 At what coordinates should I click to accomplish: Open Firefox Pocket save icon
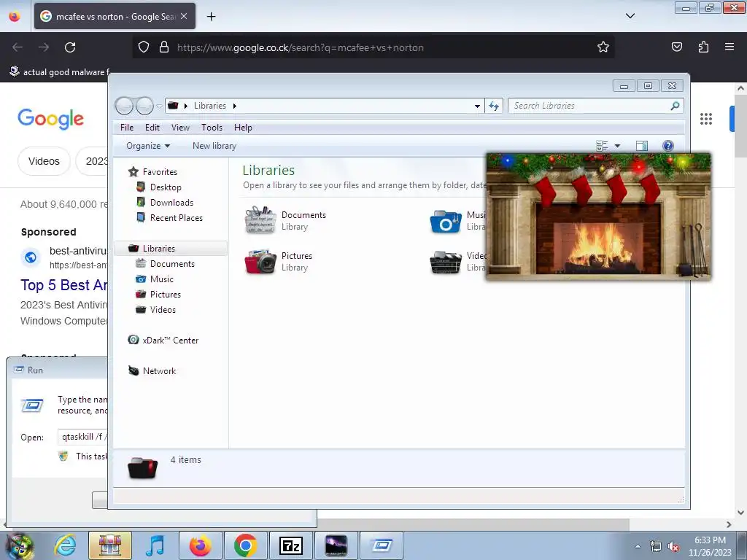676,47
